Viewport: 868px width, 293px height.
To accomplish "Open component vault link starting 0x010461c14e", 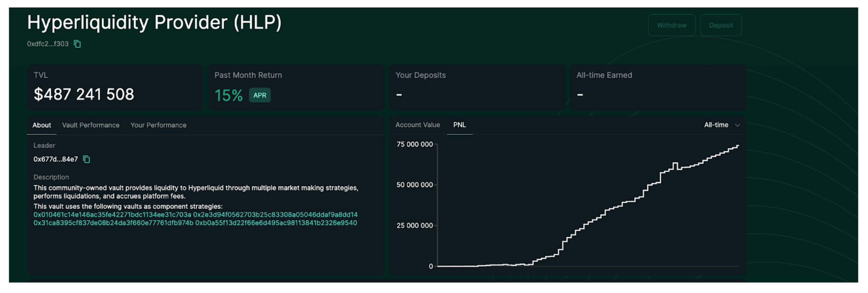I will 112,215.
